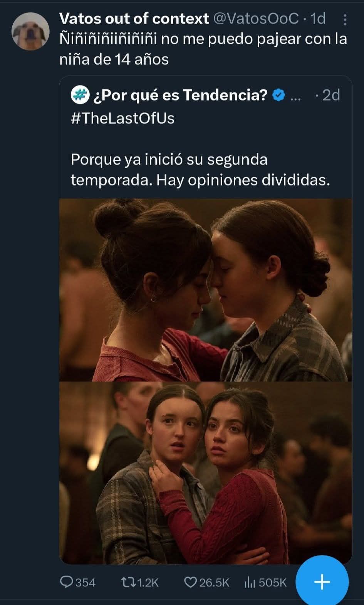Open the hashtag avatar of quoted account
Viewport: 364px width, 605px height.
pos(80,95)
